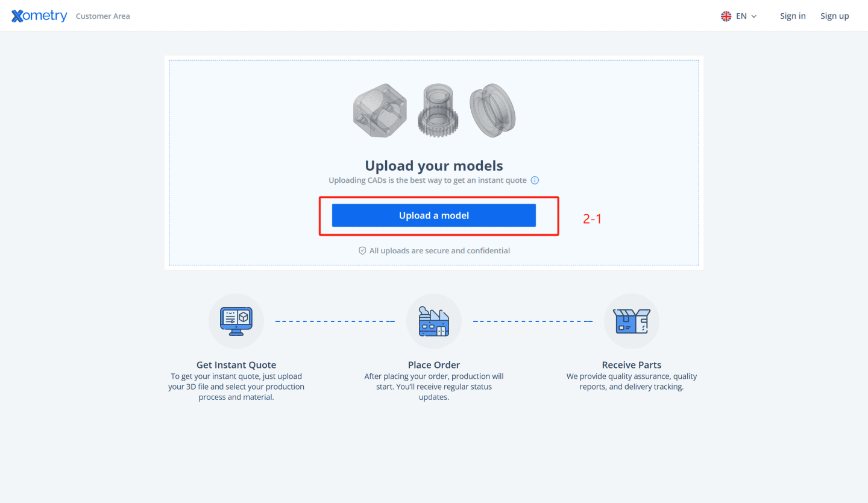Open the Sign in link
This screenshot has height=503, width=868.
pos(793,16)
